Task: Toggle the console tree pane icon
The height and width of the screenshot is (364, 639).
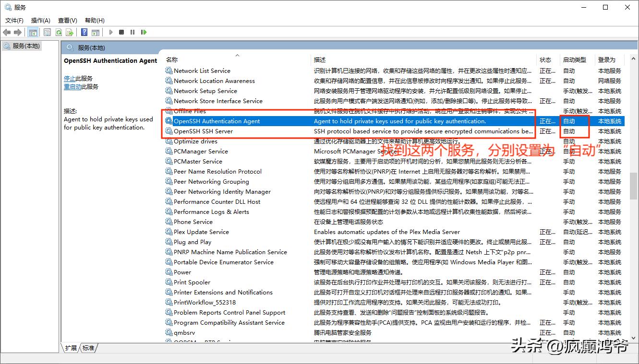Action: [33, 32]
